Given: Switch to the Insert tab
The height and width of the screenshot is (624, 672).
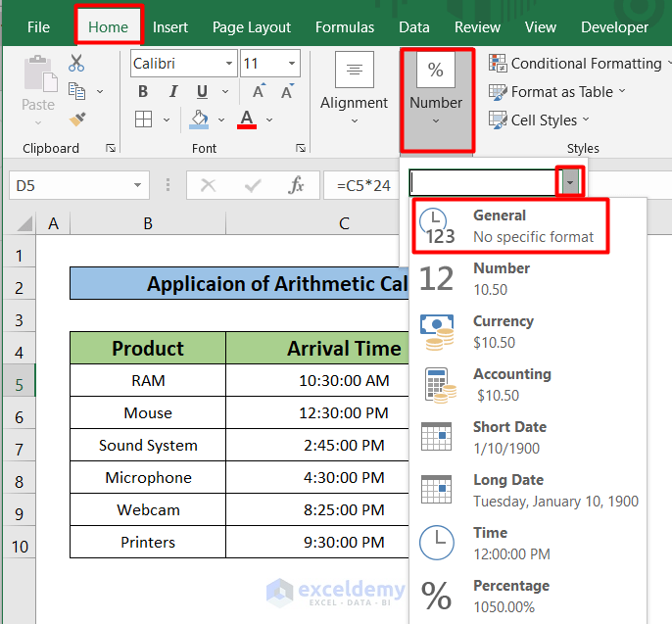Looking at the screenshot, I should (170, 27).
